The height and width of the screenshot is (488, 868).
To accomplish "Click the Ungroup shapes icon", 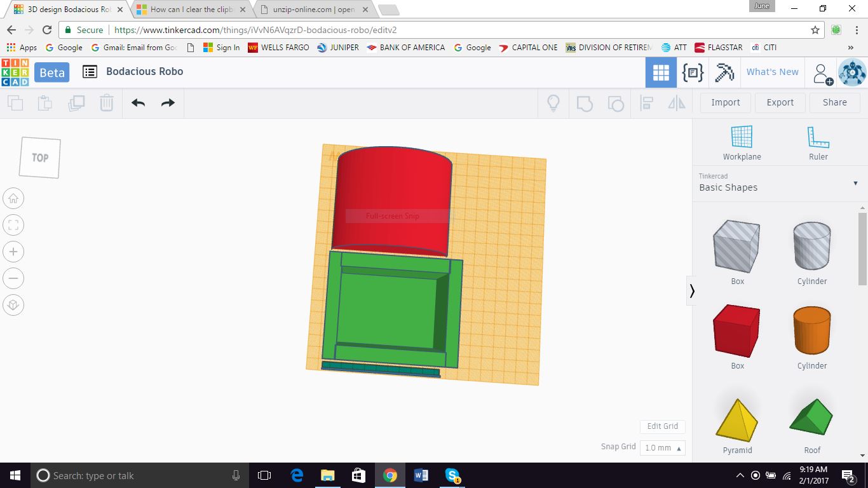I will [616, 103].
